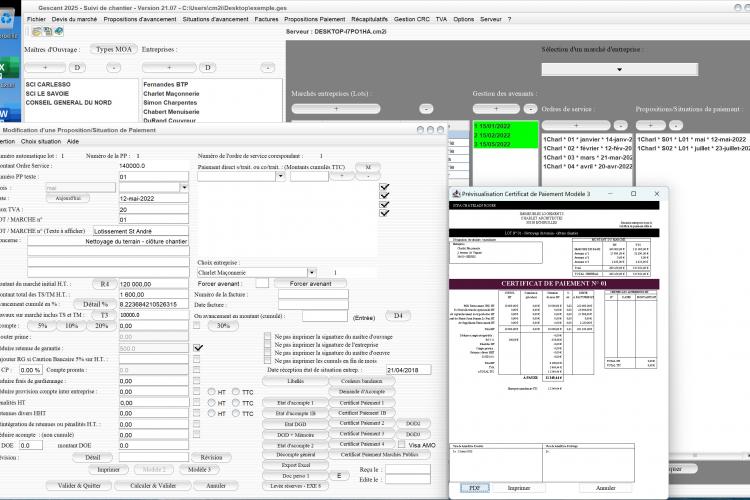Screen dimensions: 750x500
Task: Click the Numéro de la facture field
Action: [313, 295]
